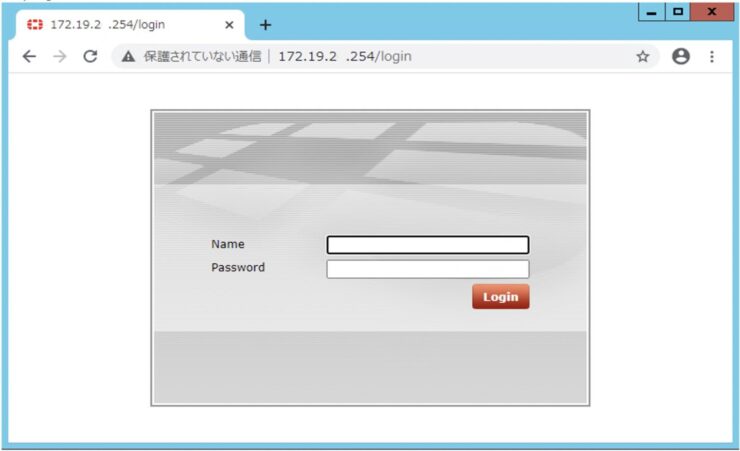Viewport: 740px width, 451px height.
Task: Open the browser profile account icon
Action: tap(681, 57)
